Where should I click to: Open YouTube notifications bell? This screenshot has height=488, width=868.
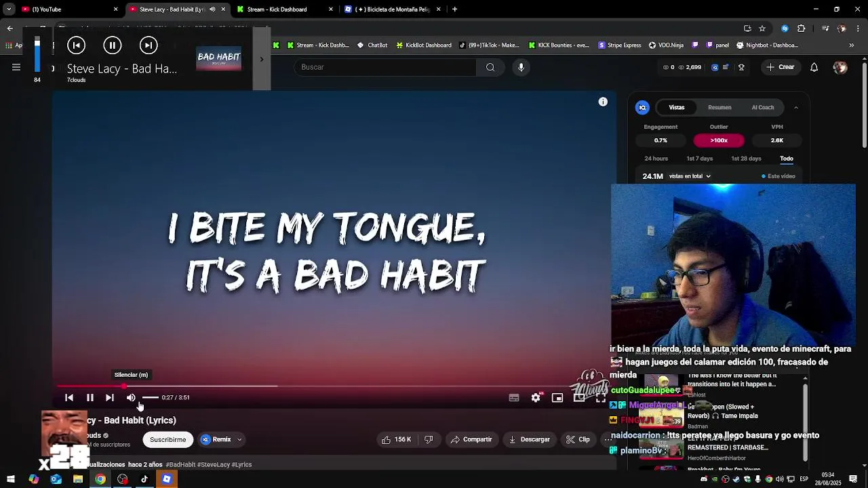tap(814, 67)
